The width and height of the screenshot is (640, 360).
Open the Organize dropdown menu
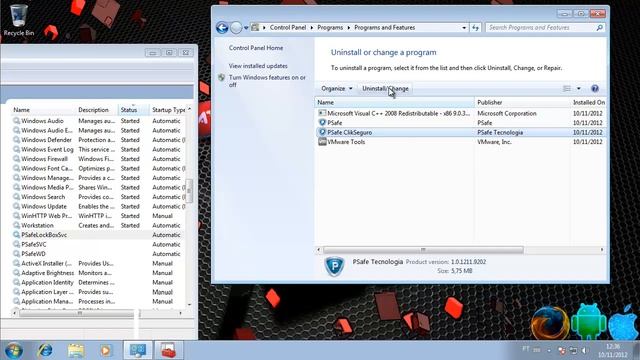(x=336, y=89)
